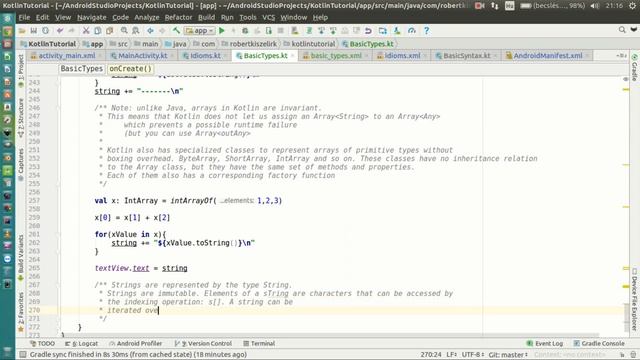Open the Event Log panel
Screen dimensions: 640x360
click(x=544, y=344)
